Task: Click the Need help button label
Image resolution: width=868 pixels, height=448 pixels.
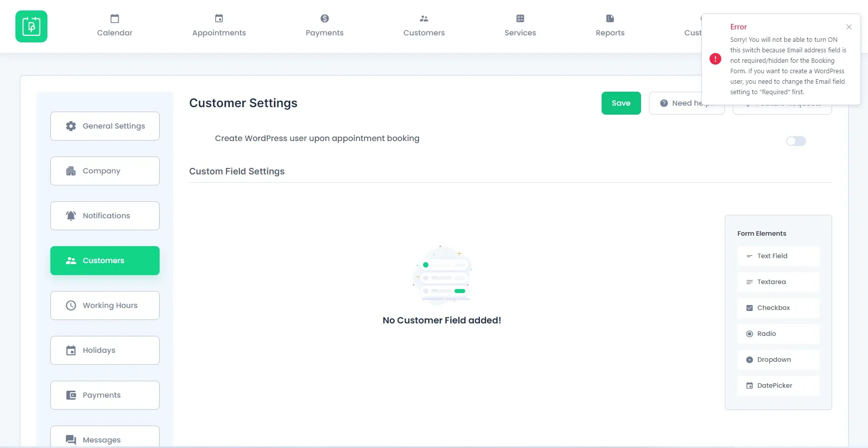Action: [x=692, y=103]
